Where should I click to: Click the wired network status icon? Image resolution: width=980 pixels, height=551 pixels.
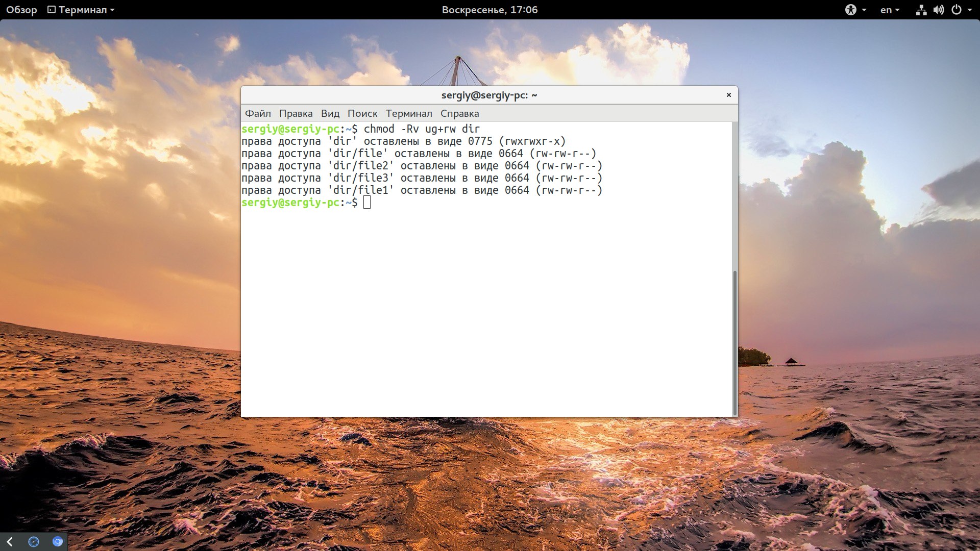[921, 10]
